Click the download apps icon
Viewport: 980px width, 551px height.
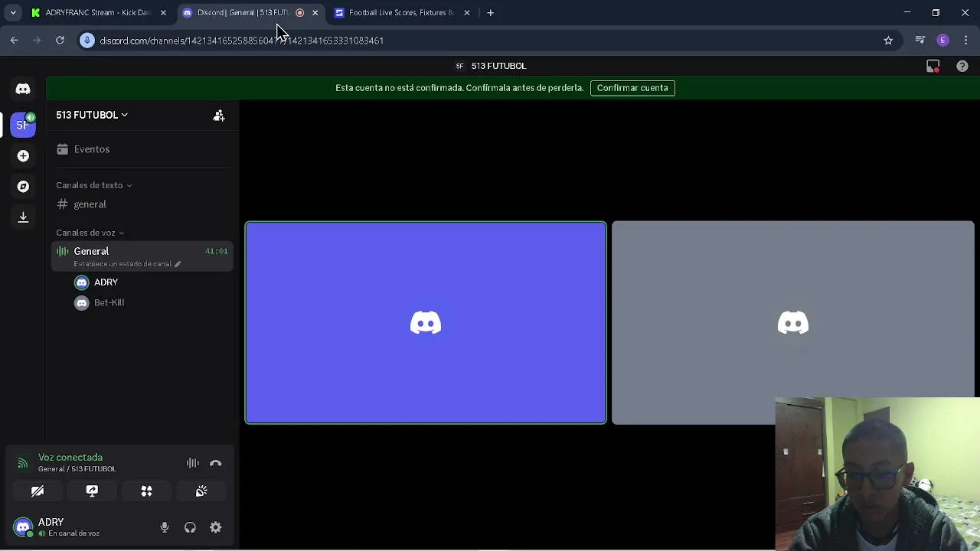coord(23,217)
